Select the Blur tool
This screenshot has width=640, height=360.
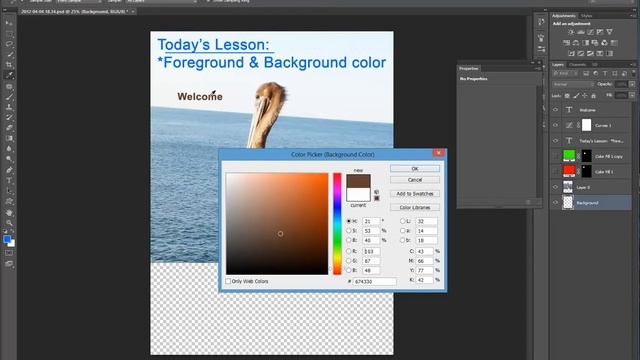click(x=9, y=149)
